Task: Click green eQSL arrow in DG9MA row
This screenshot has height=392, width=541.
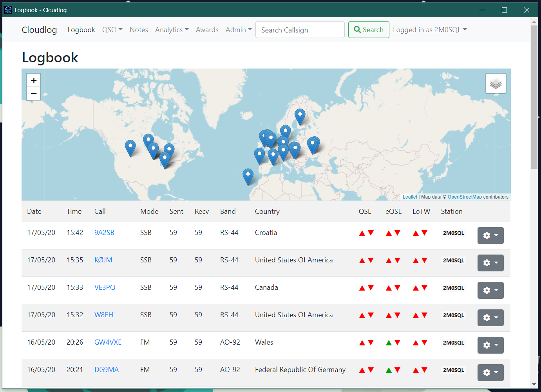Action: (x=389, y=370)
